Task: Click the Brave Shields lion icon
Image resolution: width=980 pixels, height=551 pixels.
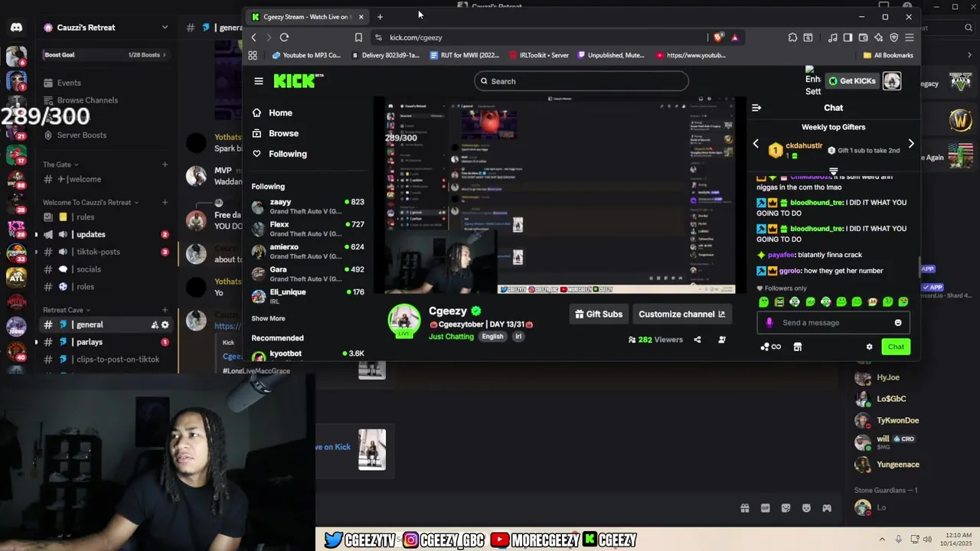Action: [x=718, y=37]
